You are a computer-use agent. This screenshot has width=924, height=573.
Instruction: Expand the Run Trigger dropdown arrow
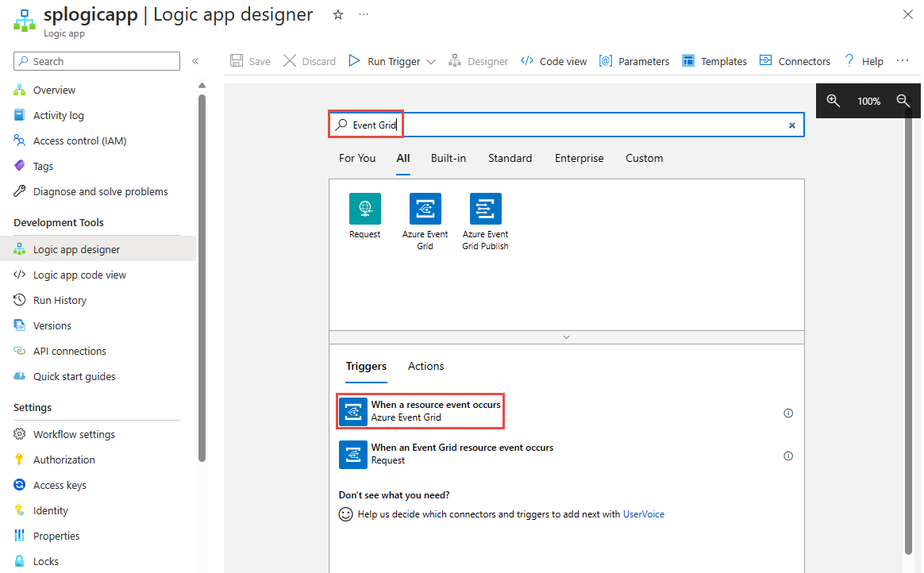pyautogui.click(x=431, y=61)
